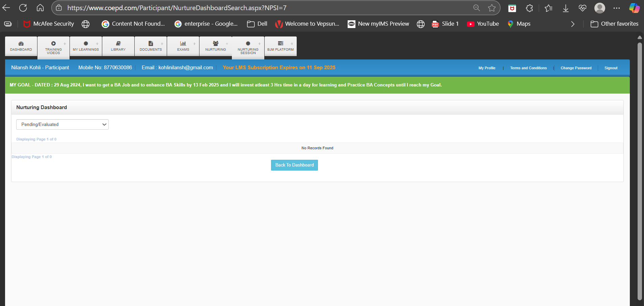The image size is (644, 306).
Task: Open the Change Password link
Action: click(x=576, y=68)
